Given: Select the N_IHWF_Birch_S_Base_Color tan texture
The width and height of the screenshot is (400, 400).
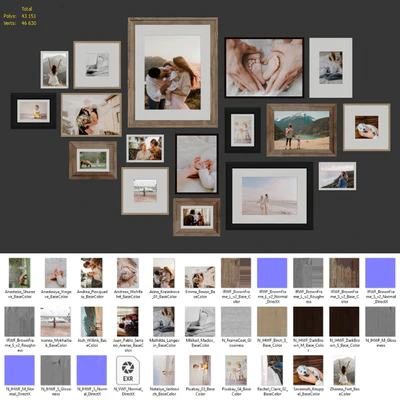Looking at the screenshot, I should 272,322.
